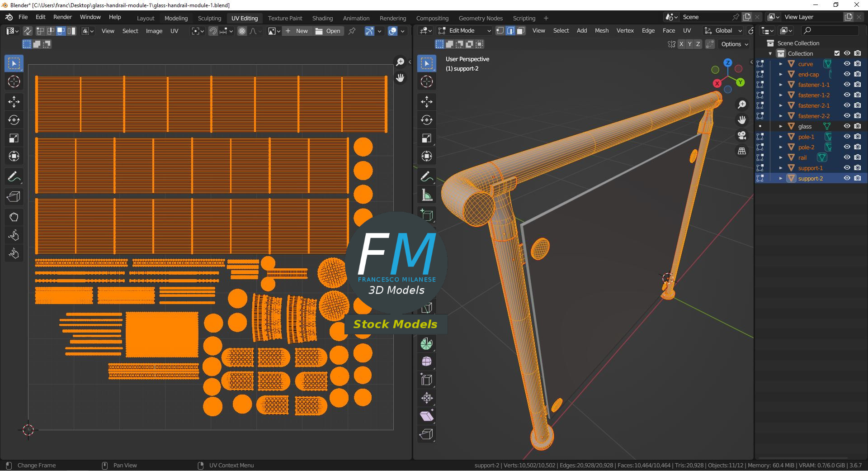The image size is (868, 471).
Task: Expand the pole-1 object in outliner
Action: point(781,137)
